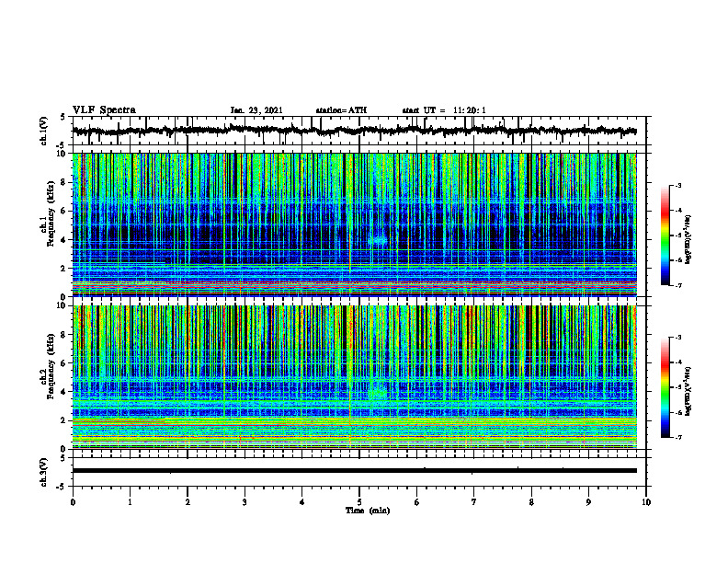Click the "station=ATH" header label
728x563 pixels.
(x=341, y=110)
